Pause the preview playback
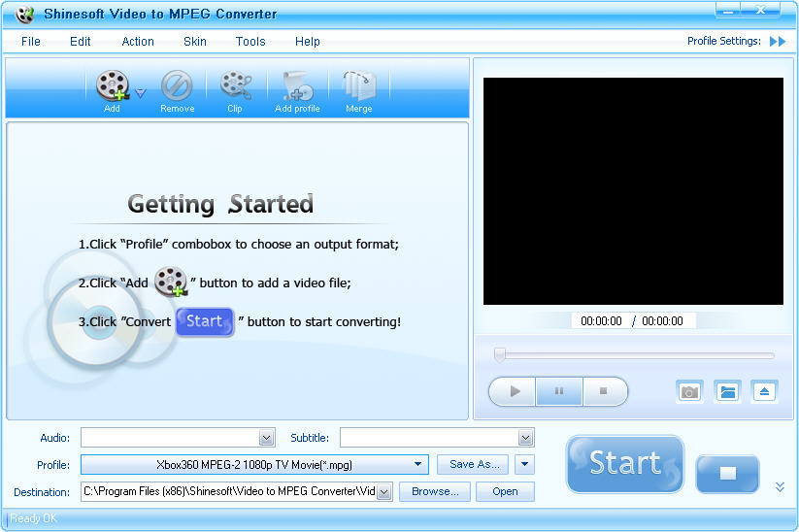 (559, 391)
